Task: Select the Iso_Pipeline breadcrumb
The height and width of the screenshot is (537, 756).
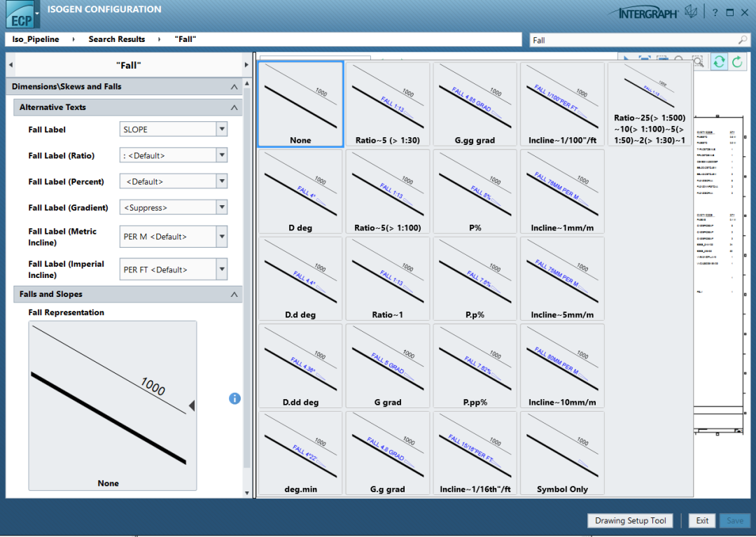Action: pos(36,39)
